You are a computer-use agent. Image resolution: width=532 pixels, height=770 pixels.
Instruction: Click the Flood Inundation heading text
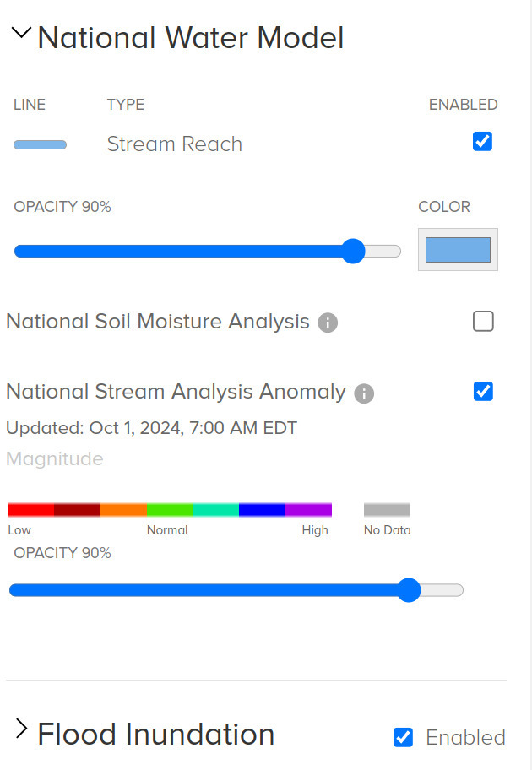tap(156, 734)
